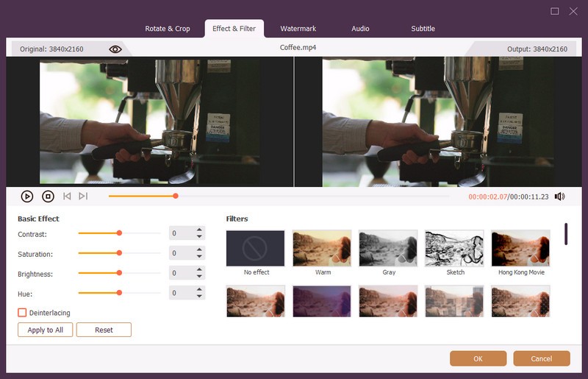
Task: Apply the Gray filter
Action: (x=388, y=248)
